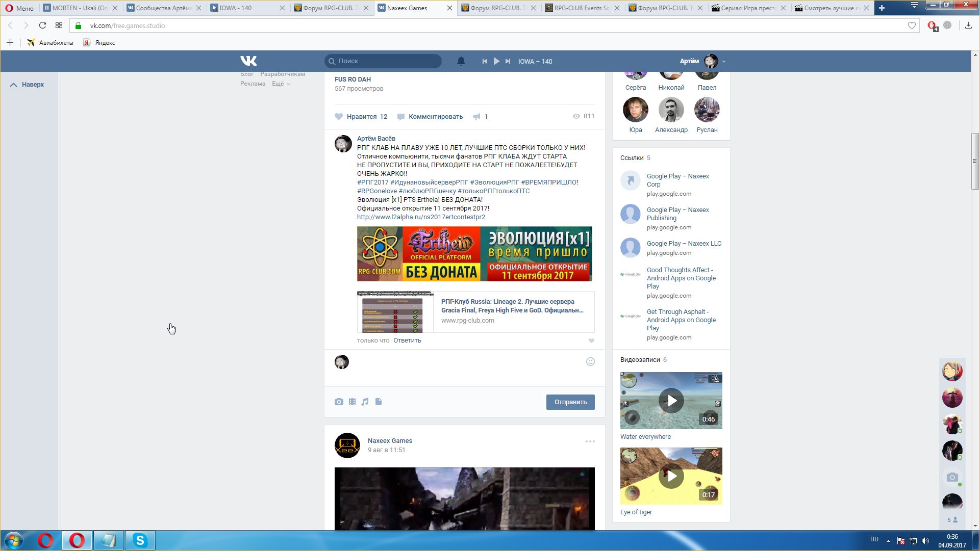Open the Яндекс bookmark

[99, 43]
